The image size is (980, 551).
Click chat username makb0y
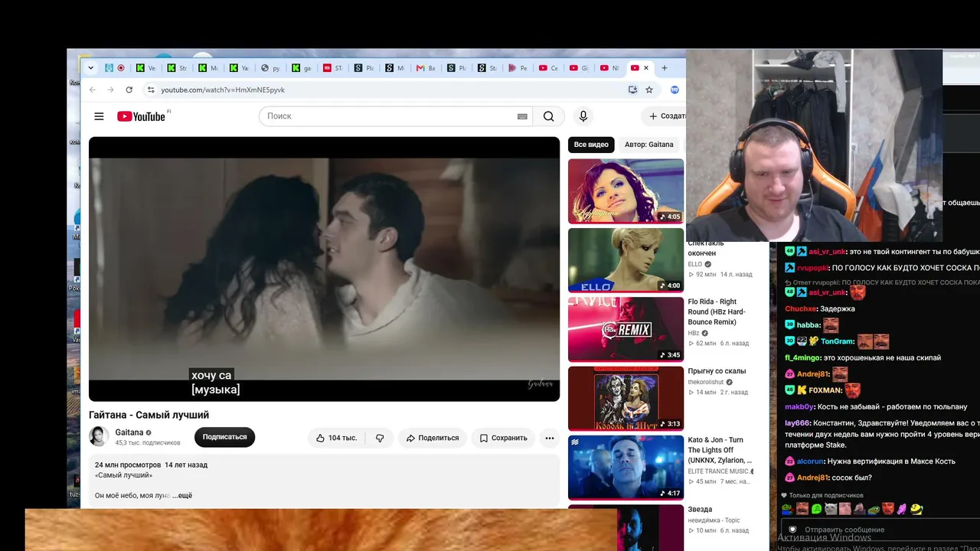click(799, 406)
